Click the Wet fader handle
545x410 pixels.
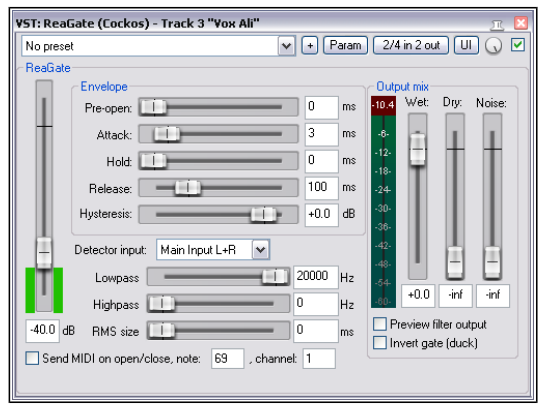tap(417, 149)
